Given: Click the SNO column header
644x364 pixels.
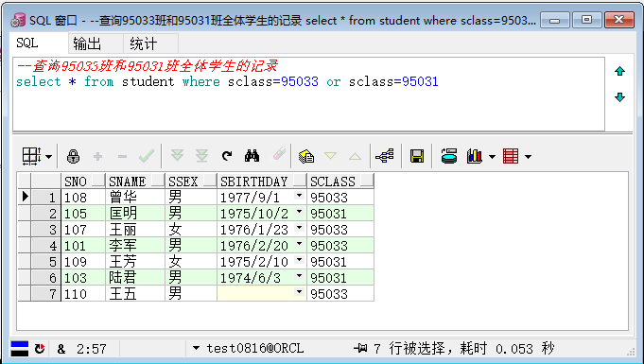Looking at the screenshot, I should (83, 182).
